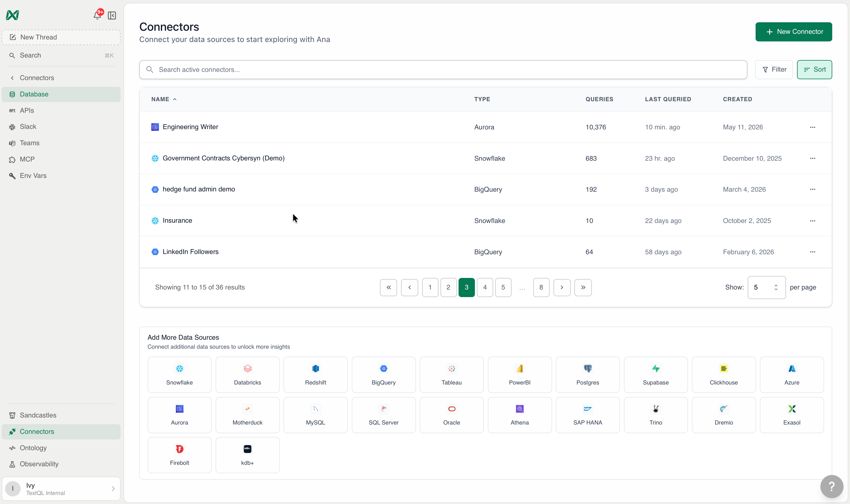This screenshot has width=850, height=504.
Task: Select the Trino data source card
Action: click(656, 415)
